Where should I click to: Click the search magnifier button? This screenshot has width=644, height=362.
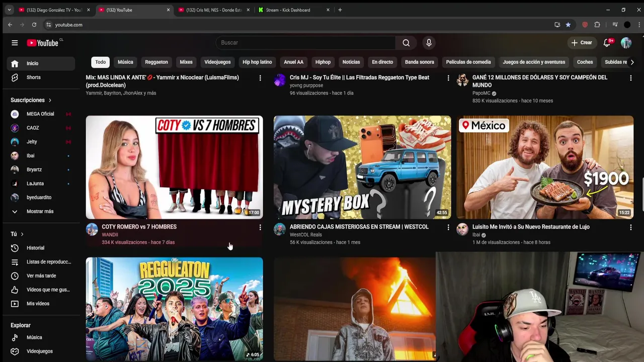(x=406, y=43)
